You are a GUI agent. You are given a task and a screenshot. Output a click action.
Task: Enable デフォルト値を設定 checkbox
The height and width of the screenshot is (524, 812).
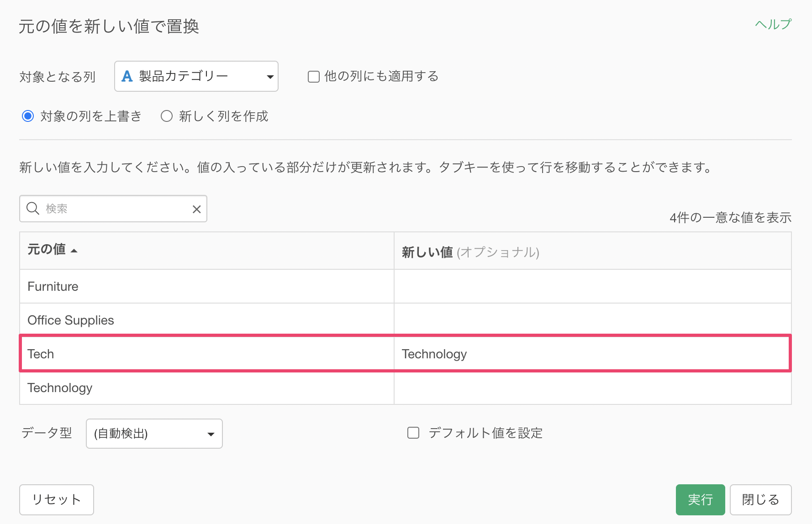point(413,433)
